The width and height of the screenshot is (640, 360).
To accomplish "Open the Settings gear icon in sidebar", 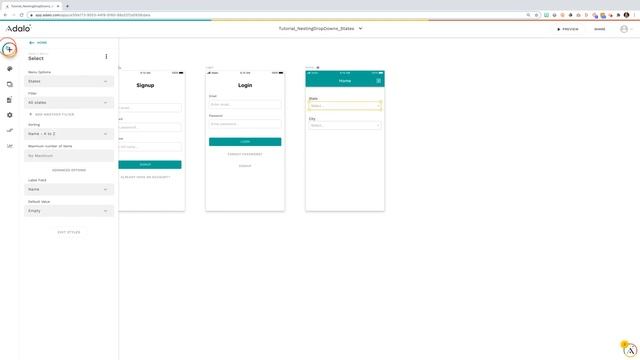I will [10, 115].
